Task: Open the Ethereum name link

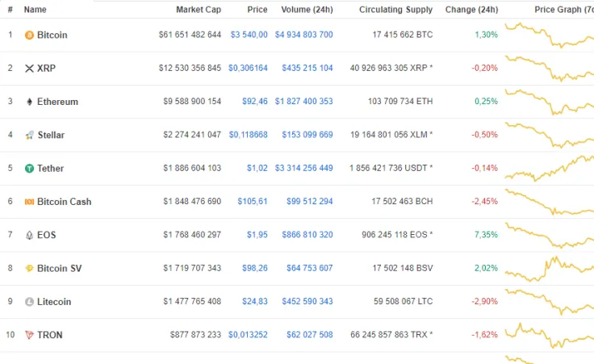Action: click(x=57, y=102)
